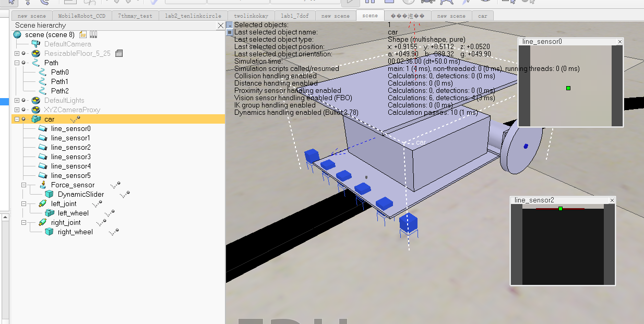Click the dynamics icon beside DynamicSlider
The width and height of the screenshot is (644, 324).
(125, 195)
